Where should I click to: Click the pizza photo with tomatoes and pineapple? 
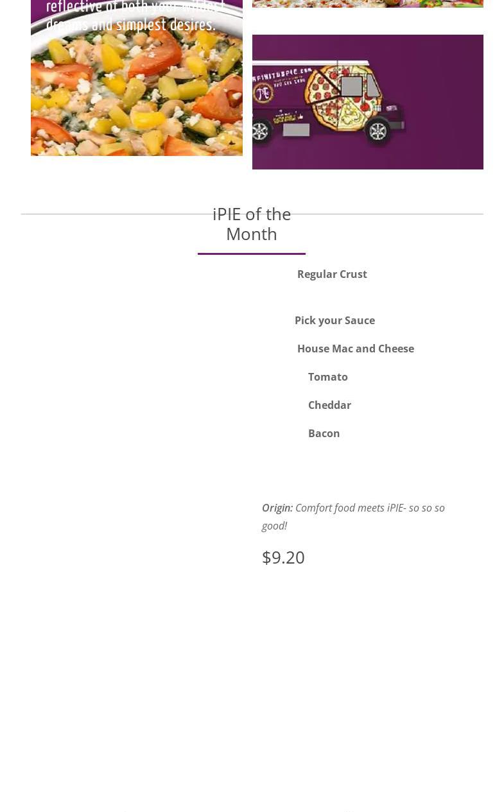click(x=136, y=96)
